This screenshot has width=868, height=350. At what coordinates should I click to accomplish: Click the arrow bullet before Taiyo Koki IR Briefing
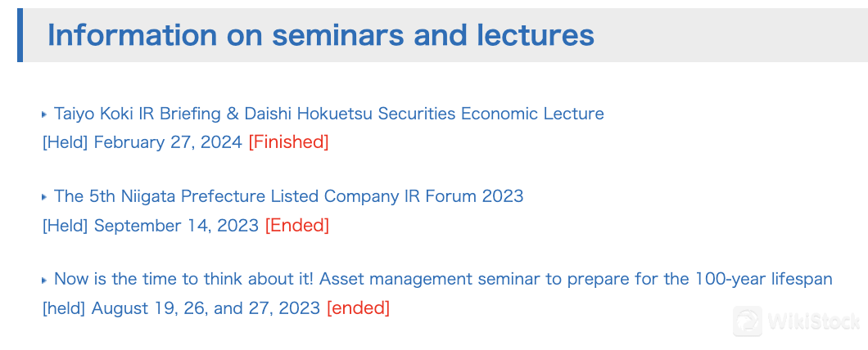coord(44,114)
